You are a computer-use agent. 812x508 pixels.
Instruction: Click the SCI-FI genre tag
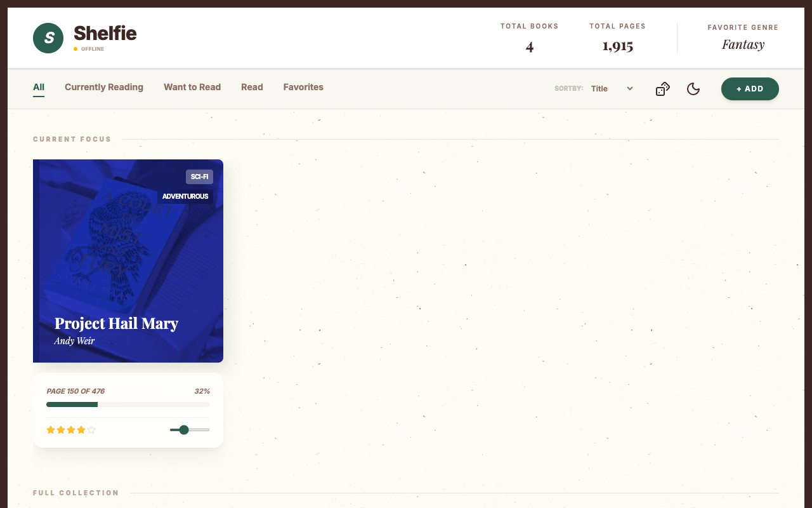tap(199, 177)
